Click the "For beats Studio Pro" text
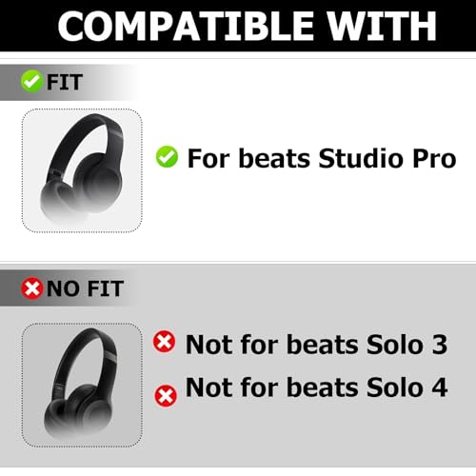 [322, 158]
